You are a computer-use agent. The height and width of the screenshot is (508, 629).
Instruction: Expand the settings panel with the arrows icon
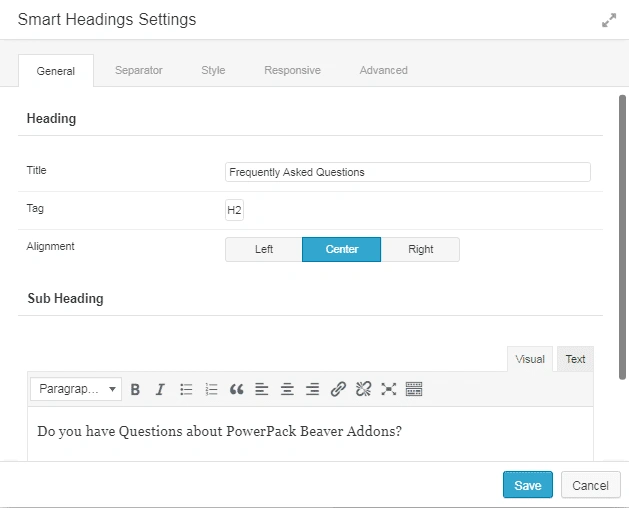(608, 20)
